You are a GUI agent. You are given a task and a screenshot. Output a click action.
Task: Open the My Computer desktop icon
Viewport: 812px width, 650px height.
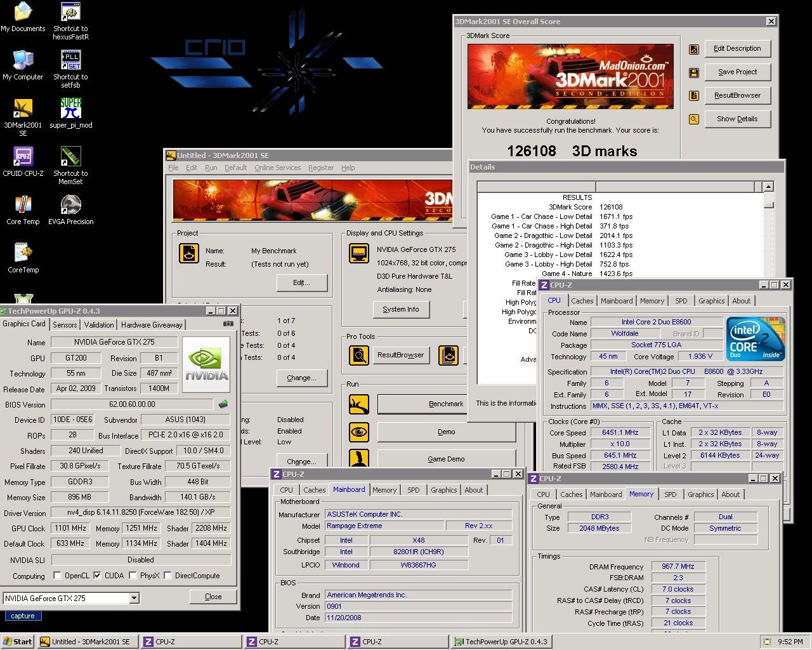point(23,60)
